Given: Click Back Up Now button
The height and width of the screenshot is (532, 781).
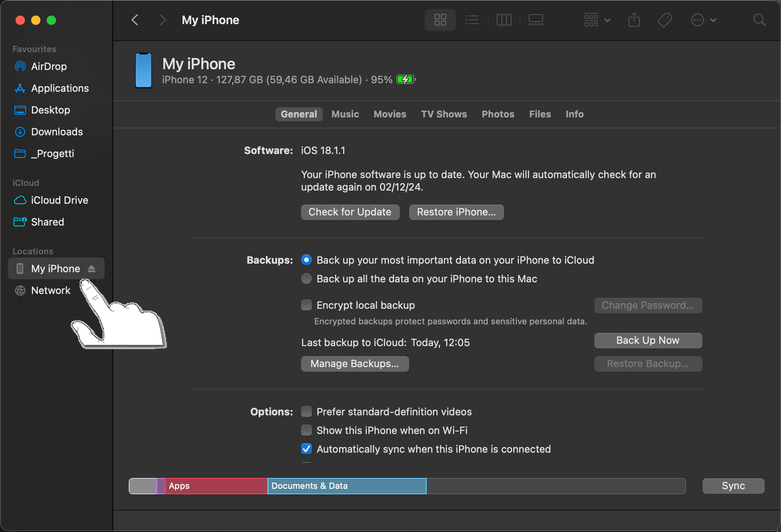Looking at the screenshot, I should coord(648,341).
